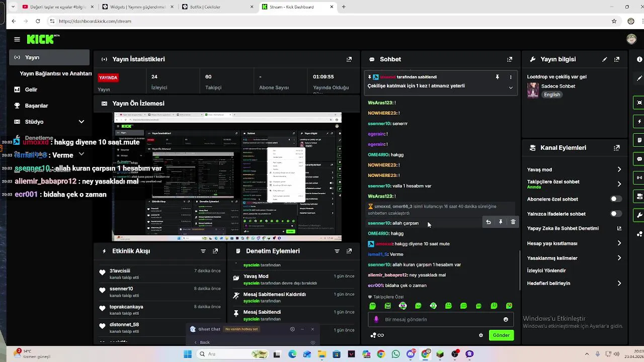Open Windows Start menu
This screenshot has width=644, height=362.
click(188, 354)
